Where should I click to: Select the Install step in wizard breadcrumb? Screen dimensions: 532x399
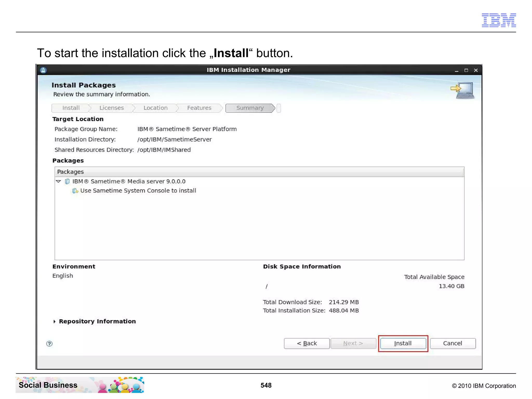pyautogui.click(x=71, y=108)
